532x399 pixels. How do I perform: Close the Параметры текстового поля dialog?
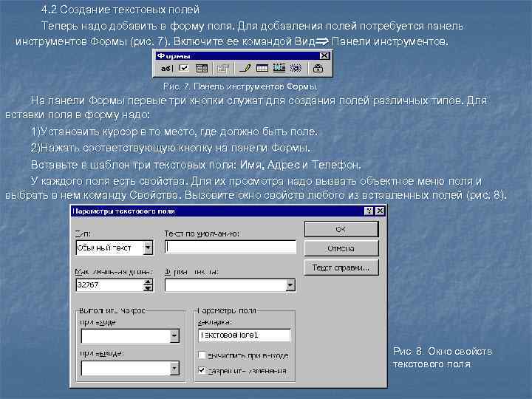pyautogui.click(x=380, y=211)
